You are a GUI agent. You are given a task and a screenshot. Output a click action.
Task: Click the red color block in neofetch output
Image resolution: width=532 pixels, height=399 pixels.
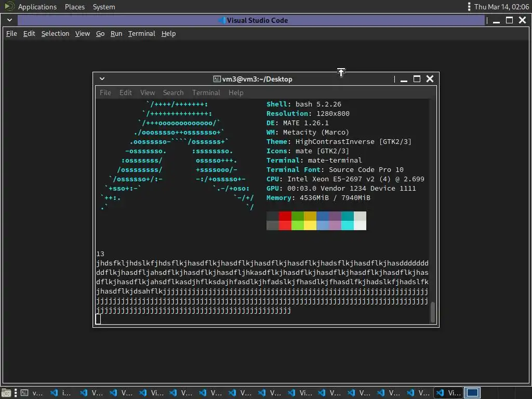click(x=285, y=220)
